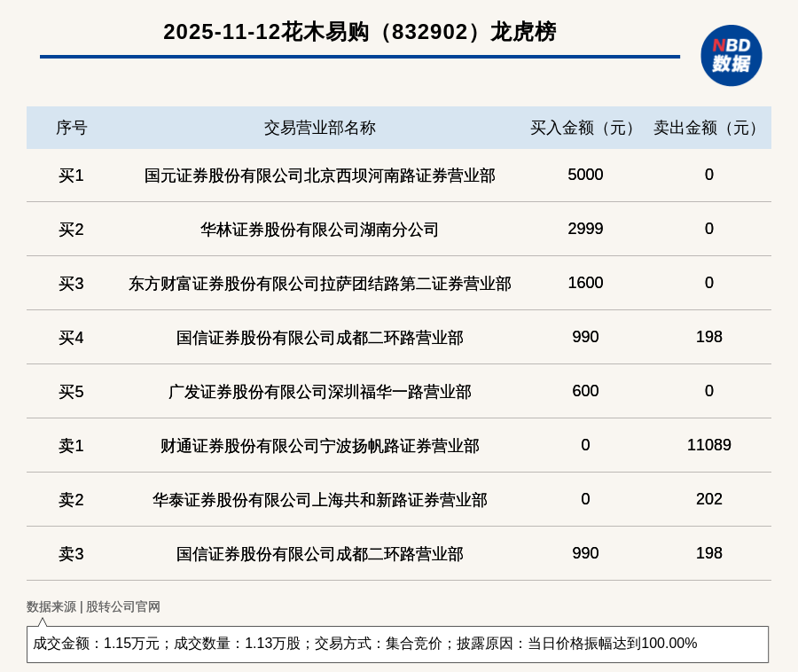The image size is (798, 672).
Task: Click the buy amount 5000 cell
Action: [585, 175]
